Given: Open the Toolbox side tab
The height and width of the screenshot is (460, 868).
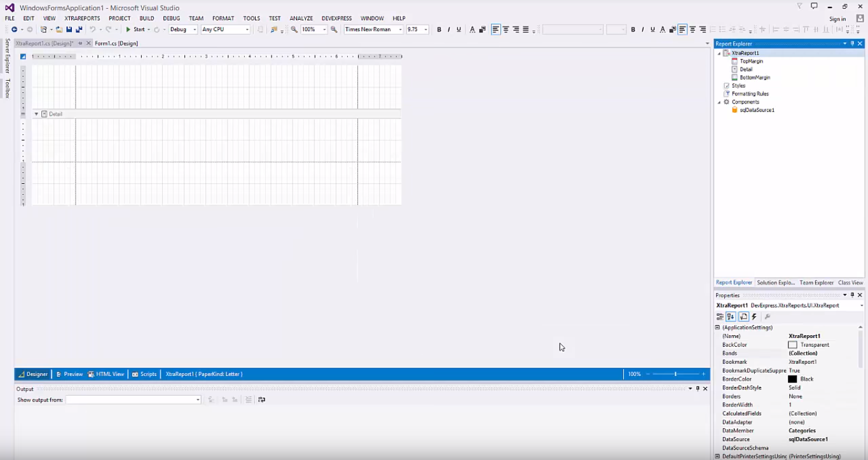Looking at the screenshot, I should tap(8, 88).
